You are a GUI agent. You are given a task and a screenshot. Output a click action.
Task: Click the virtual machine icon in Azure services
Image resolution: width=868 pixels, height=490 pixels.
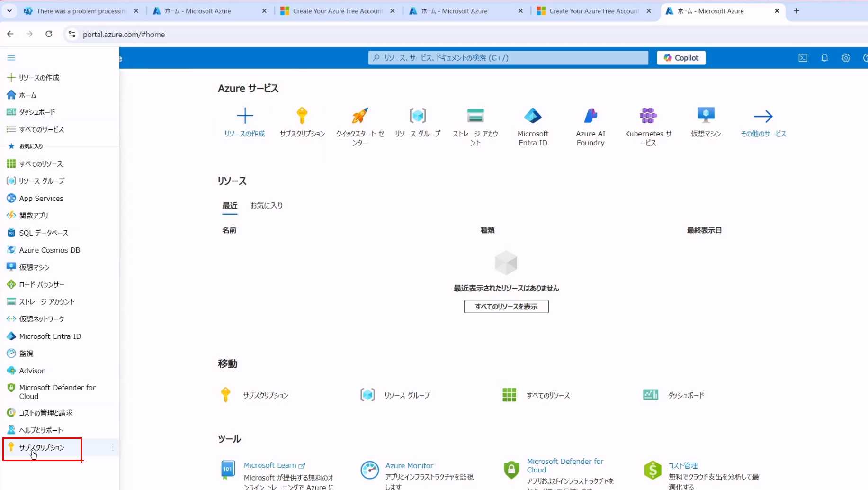point(706,116)
